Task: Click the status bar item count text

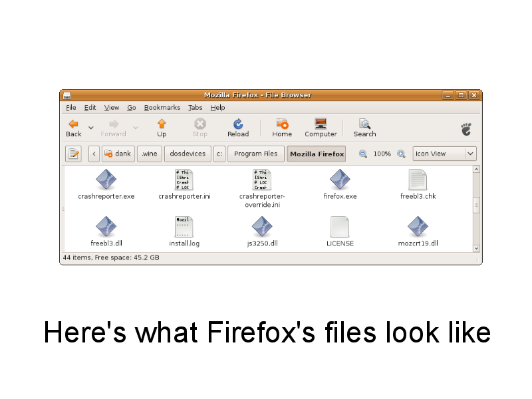Action: click(111, 257)
